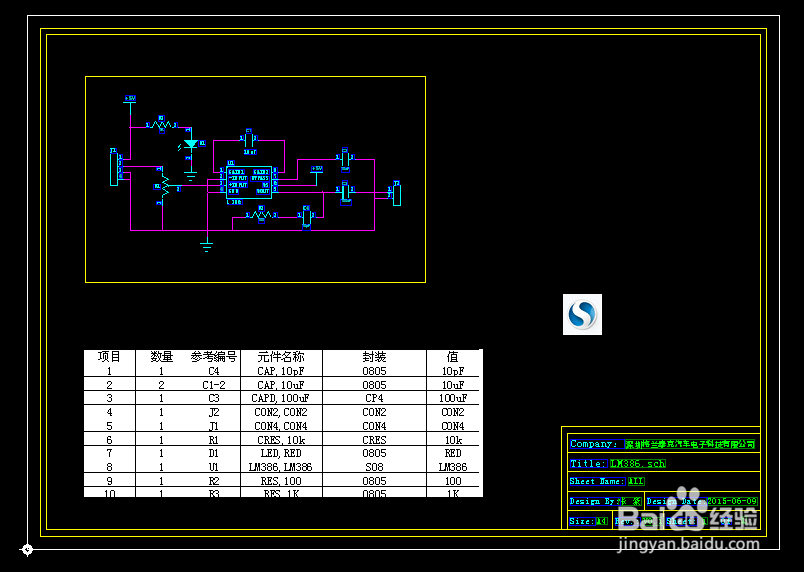The width and height of the screenshot is (804, 572).
Task: Click the Title label in title block
Action: pyautogui.click(x=589, y=463)
